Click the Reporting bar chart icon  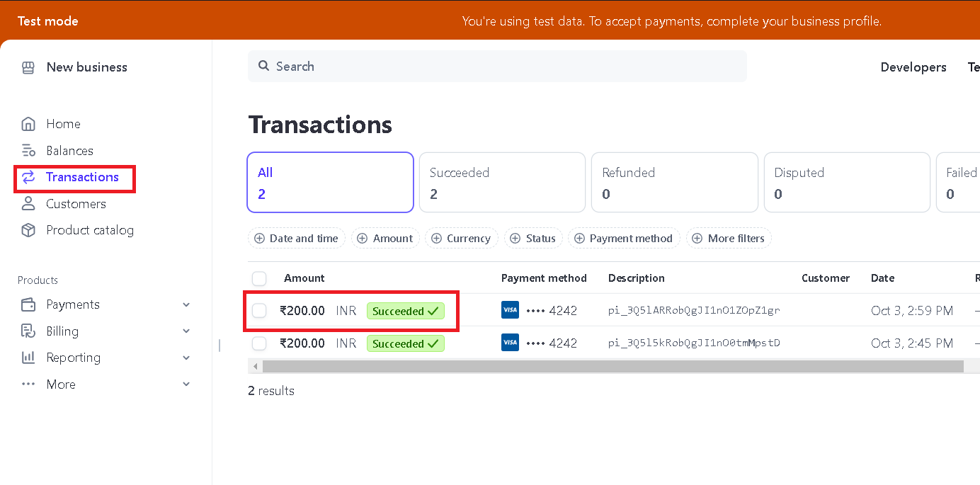(28, 358)
